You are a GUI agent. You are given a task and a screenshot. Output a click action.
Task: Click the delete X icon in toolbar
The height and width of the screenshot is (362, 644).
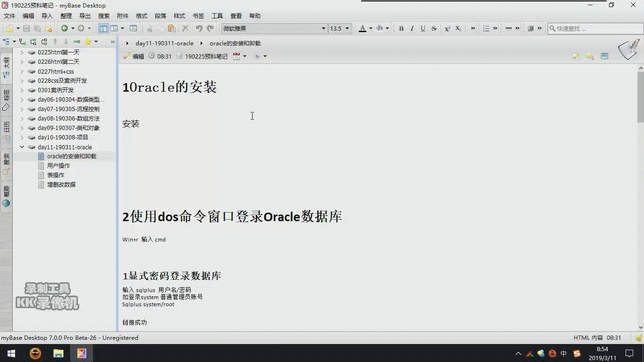coord(186,28)
